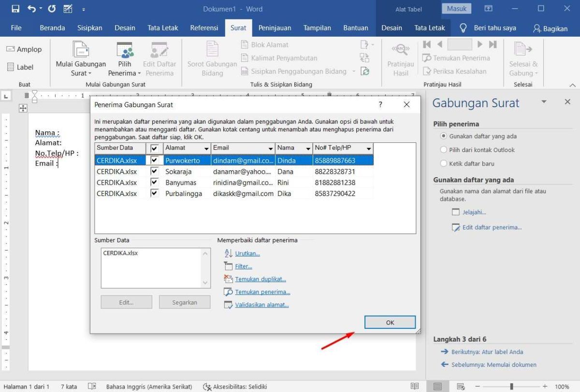Uncheck the Sokaraja recipient row checkbox
This screenshot has height=392, width=580.
[x=155, y=171]
